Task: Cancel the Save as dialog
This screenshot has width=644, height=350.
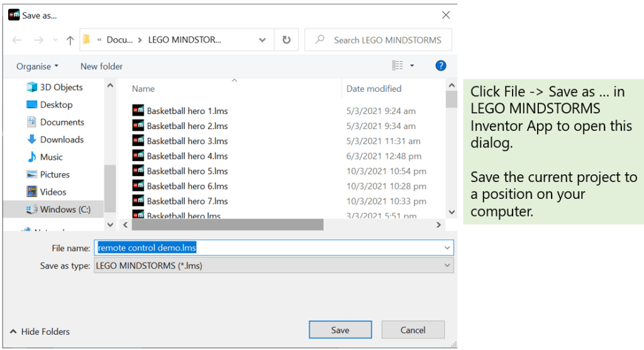Action: coord(413,330)
